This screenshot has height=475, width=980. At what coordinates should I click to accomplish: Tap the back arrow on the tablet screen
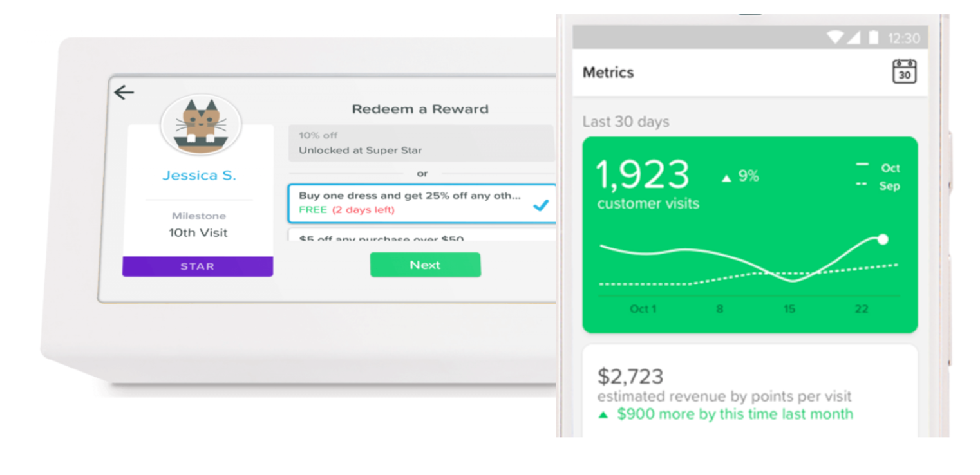pyautogui.click(x=124, y=93)
